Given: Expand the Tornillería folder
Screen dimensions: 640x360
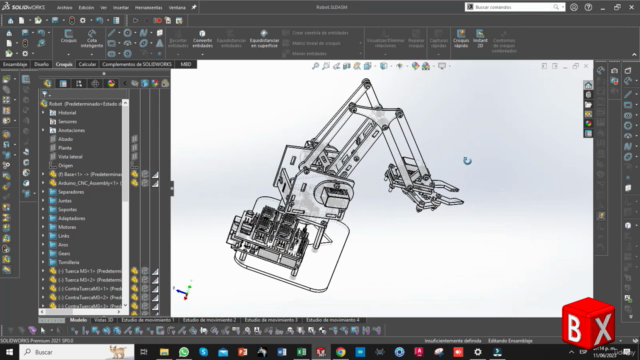Looking at the screenshot, I should [x=43, y=262].
